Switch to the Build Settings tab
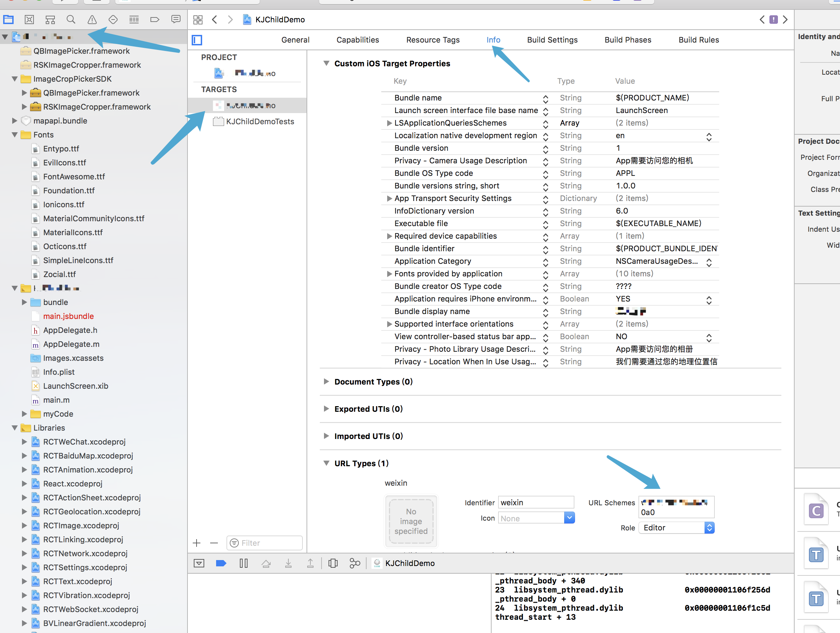Viewport: 840px width, 633px height. [552, 40]
